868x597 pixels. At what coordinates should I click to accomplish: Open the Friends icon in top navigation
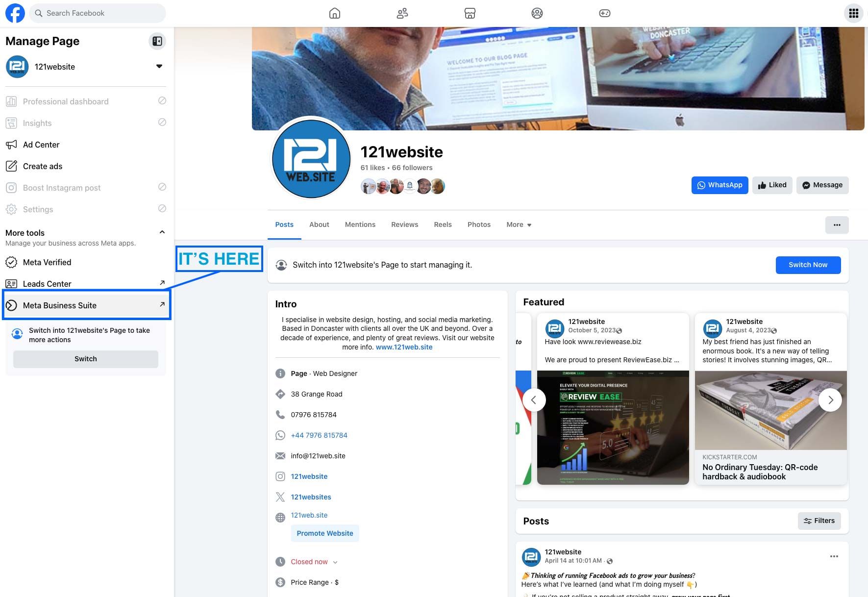[x=402, y=13]
